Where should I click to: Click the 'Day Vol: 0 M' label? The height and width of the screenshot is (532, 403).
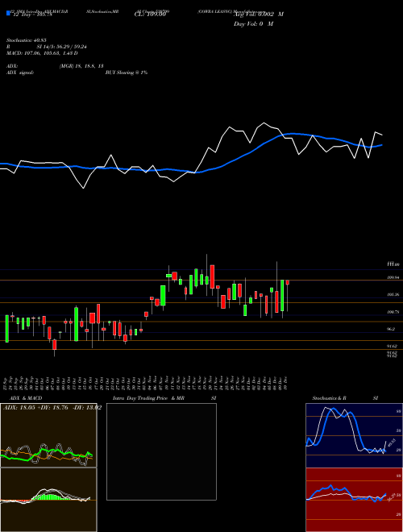coord(253,24)
